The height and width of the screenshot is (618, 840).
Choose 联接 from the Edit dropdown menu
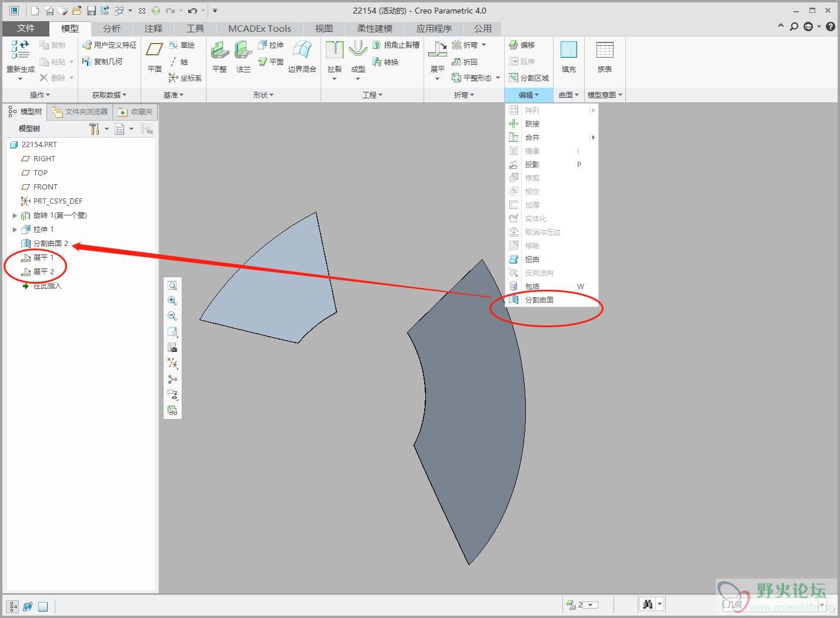[551, 124]
